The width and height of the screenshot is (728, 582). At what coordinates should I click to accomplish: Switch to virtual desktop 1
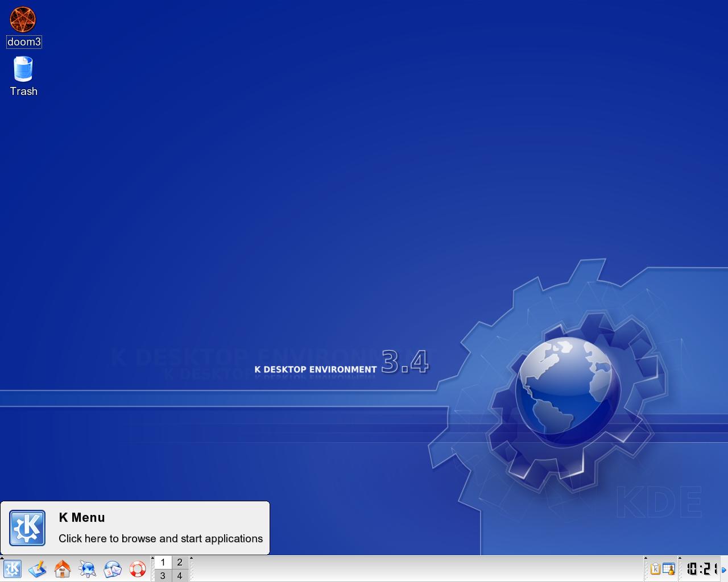coord(163,562)
